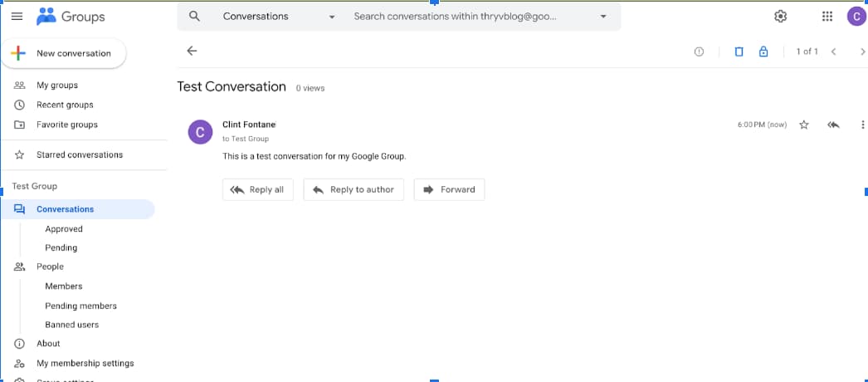Image resolution: width=868 pixels, height=382 pixels.
Task: Open the account avatar in header
Action: [857, 17]
